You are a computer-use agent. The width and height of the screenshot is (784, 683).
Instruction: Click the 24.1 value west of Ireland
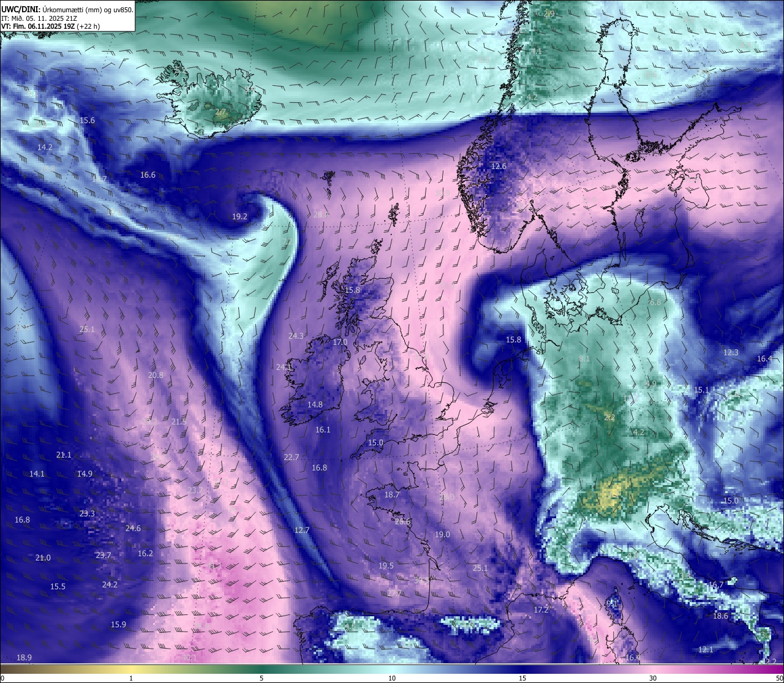284,368
